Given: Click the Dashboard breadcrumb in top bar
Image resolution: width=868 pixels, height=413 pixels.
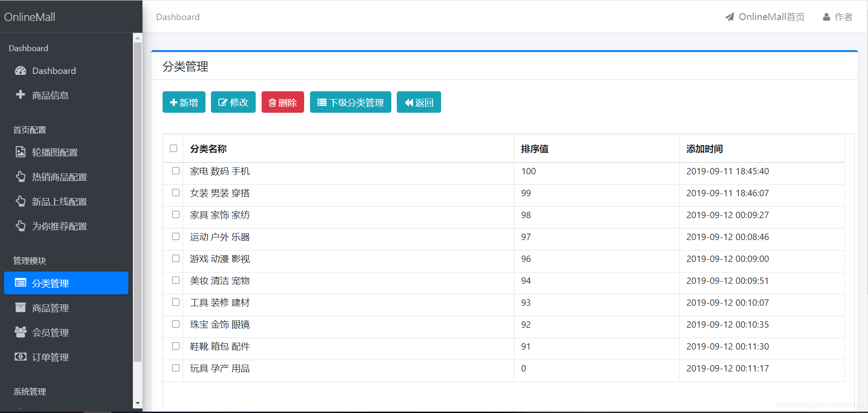Looking at the screenshot, I should point(178,17).
